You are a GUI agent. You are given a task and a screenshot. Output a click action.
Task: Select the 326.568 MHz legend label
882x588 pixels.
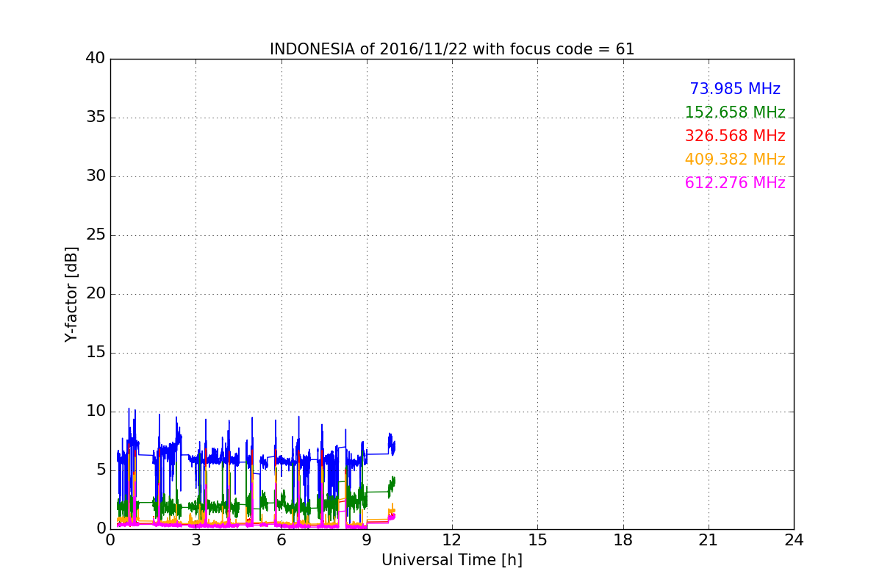coord(735,136)
